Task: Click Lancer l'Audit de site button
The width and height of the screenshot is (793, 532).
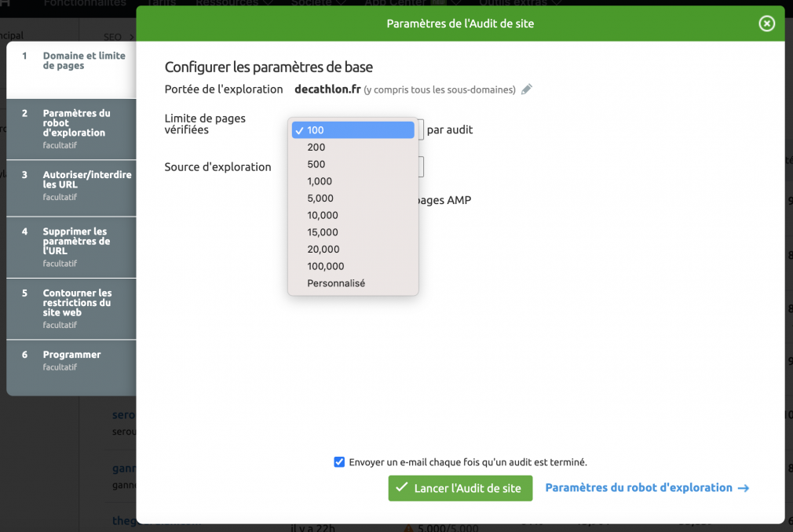Action: pyautogui.click(x=460, y=488)
